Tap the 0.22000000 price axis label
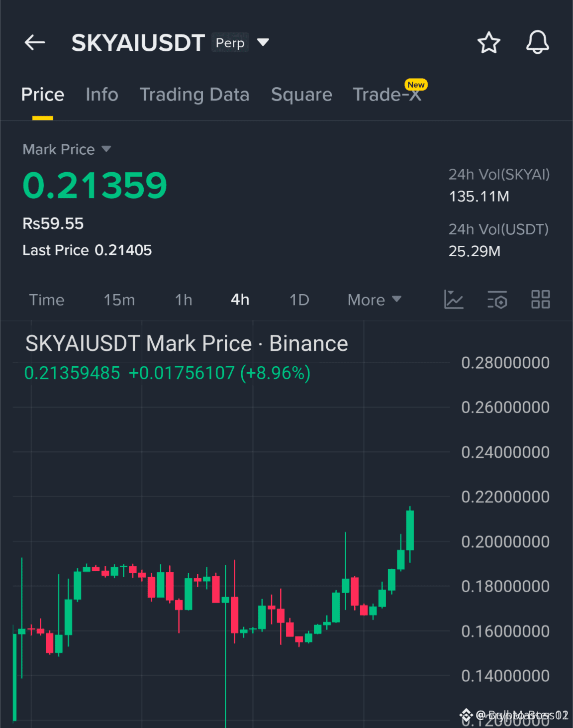Screen dimensions: 573x728 coord(505,497)
